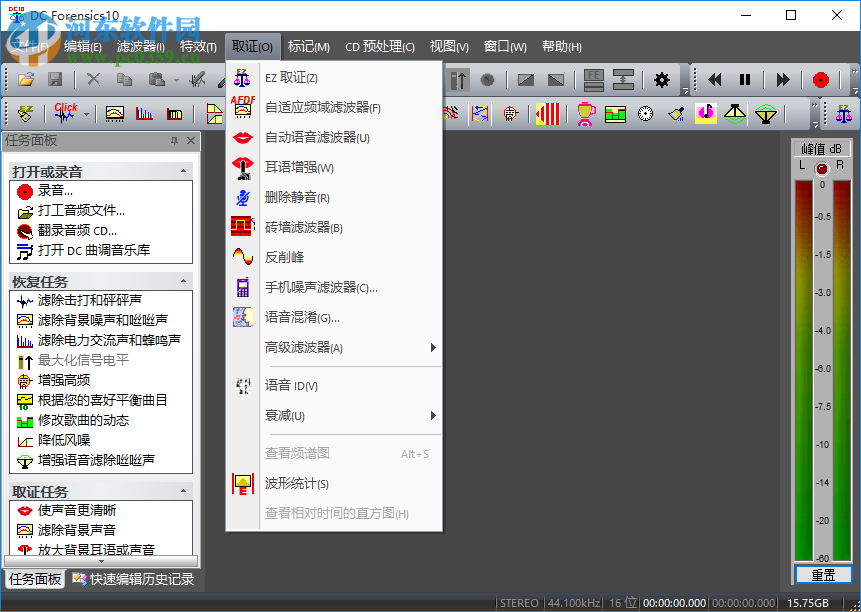The width and height of the screenshot is (861, 612).
Task: Fast forward with double-right arrow
Action: [x=782, y=80]
